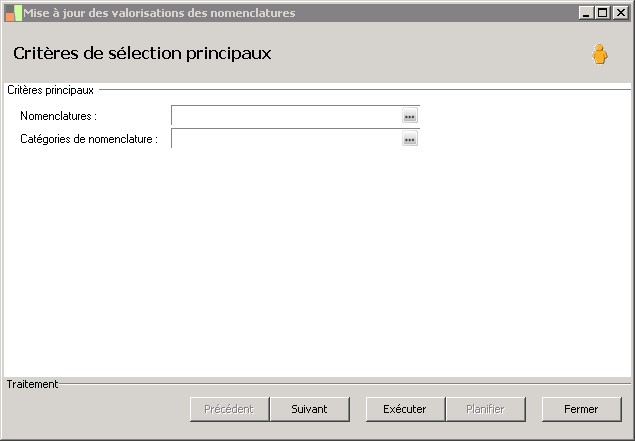Click the heading Critères de sélection principaux
Image resolution: width=635 pixels, height=441 pixels.
click(142, 53)
